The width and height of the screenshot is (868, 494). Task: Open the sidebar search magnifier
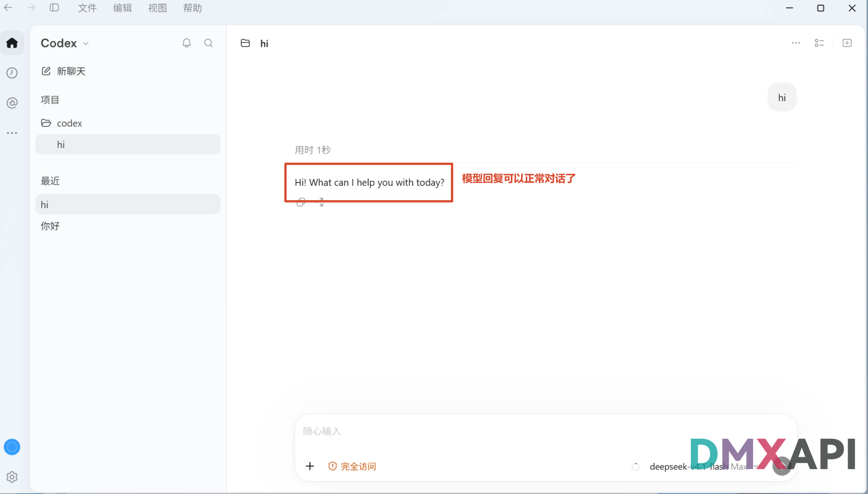(x=209, y=43)
